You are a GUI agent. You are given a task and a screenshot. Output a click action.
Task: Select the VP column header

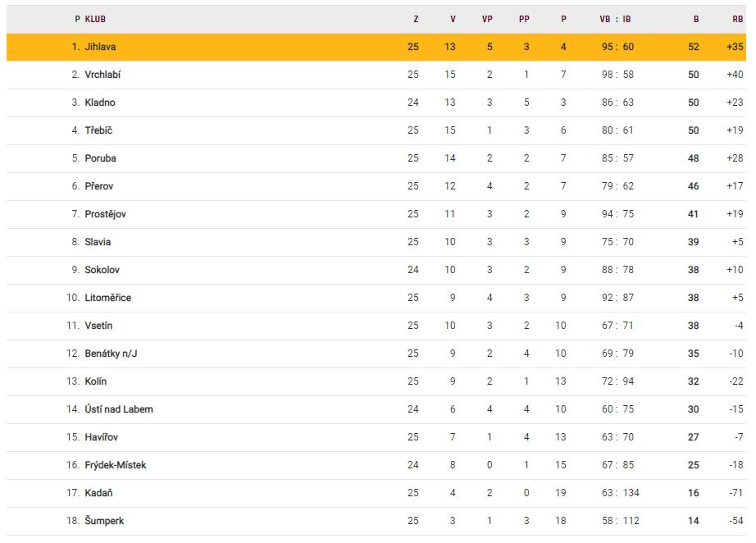click(487, 19)
